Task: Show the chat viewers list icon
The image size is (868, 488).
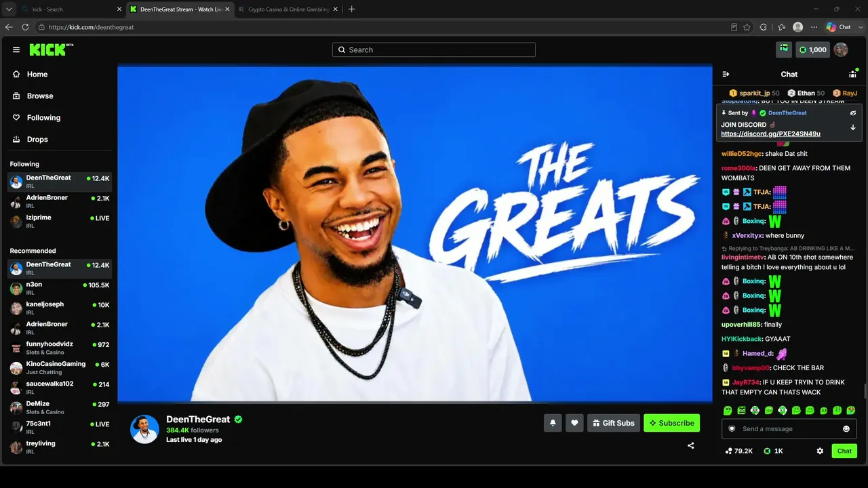Action: tap(852, 74)
